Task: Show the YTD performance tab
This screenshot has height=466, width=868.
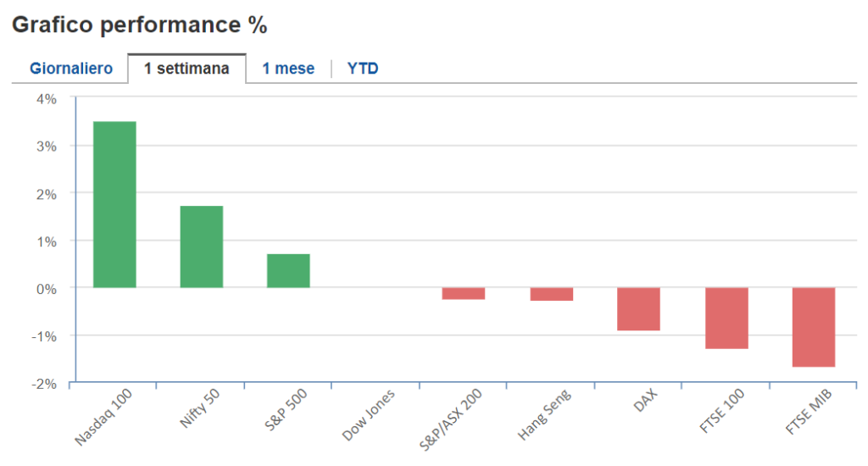Action: [x=363, y=69]
